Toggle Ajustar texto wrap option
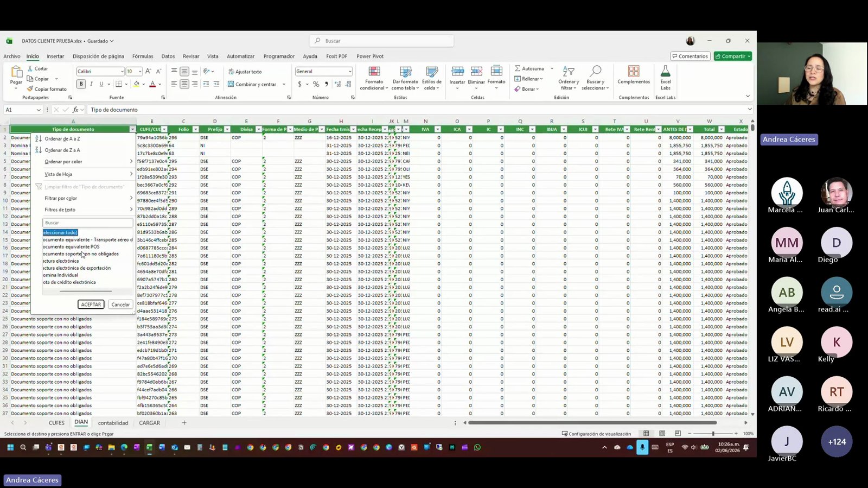 [245, 72]
